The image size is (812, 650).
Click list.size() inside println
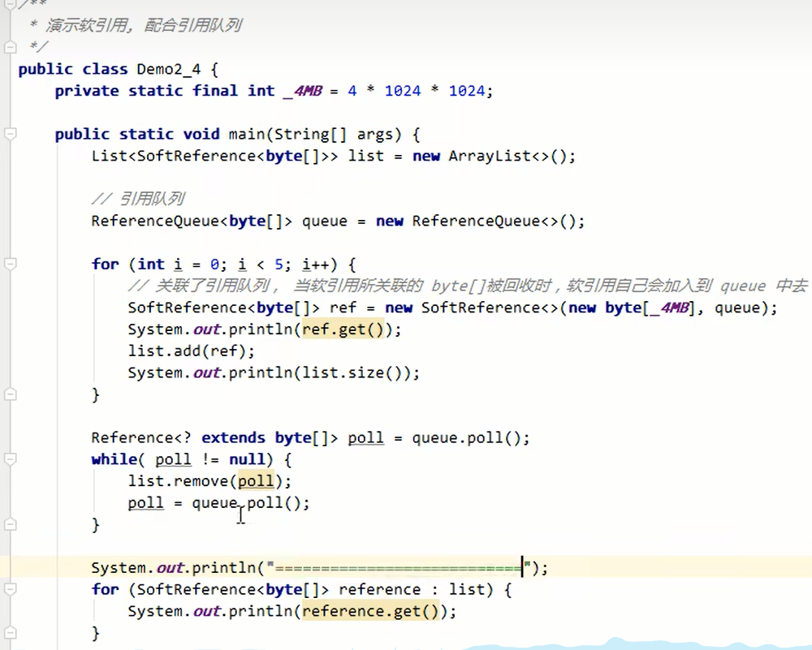352,373
